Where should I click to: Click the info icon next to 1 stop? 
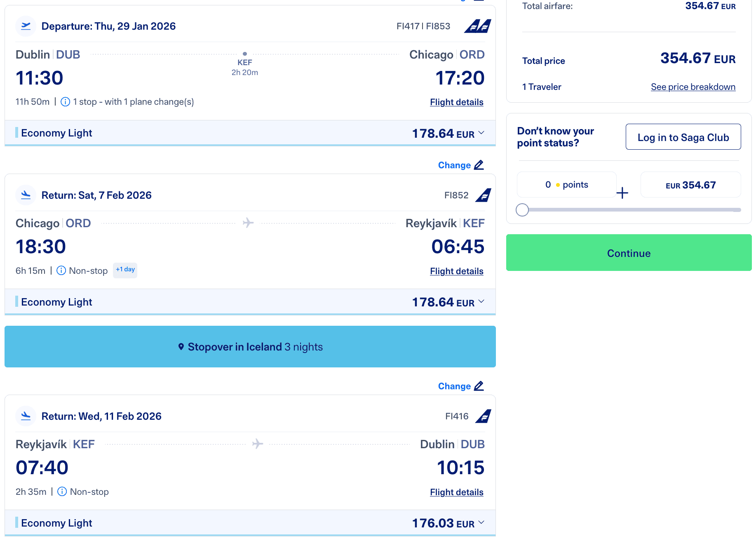tap(65, 102)
